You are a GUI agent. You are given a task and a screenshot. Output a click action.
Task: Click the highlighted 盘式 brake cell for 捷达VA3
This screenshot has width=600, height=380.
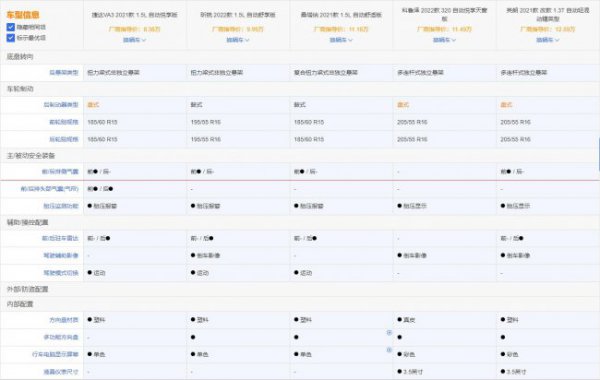93,105
